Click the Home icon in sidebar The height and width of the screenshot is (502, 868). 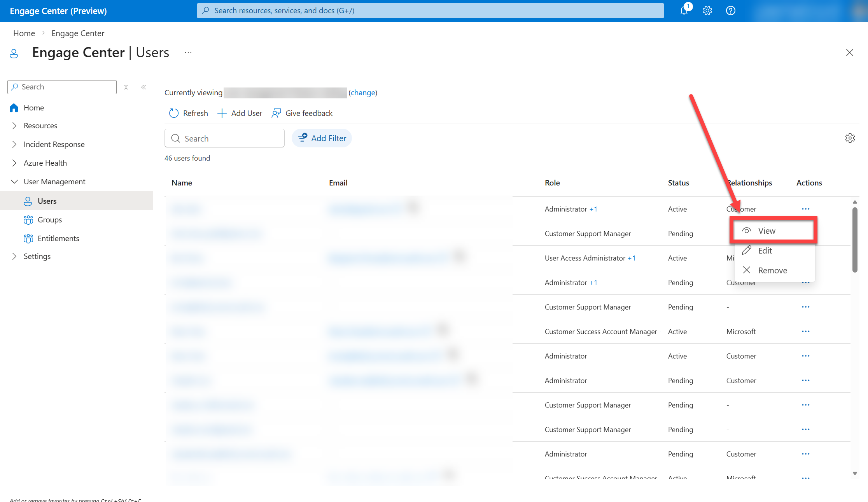pos(14,108)
